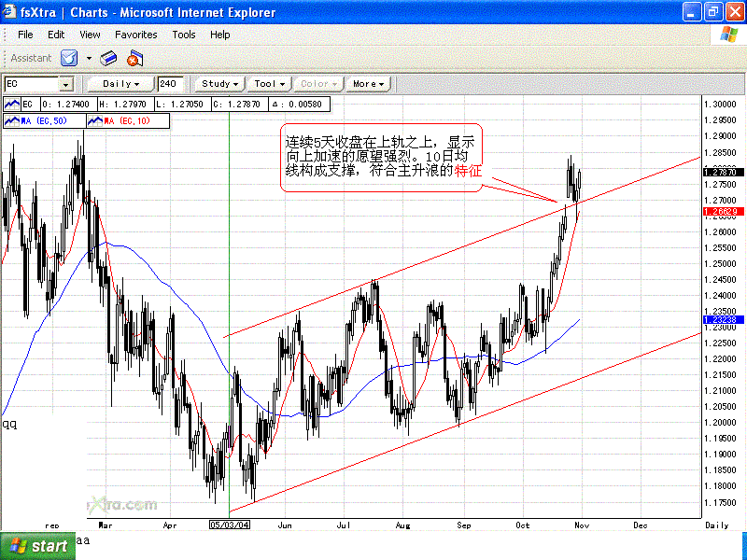Image resolution: width=747 pixels, height=560 pixels.
Task: Click the EC price chart legend icon
Action: coord(12,104)
